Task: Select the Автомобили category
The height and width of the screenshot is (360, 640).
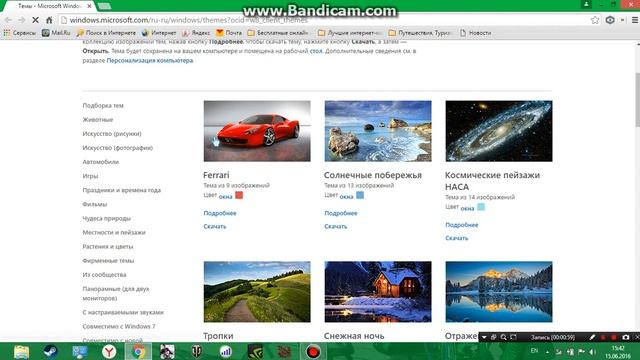Action: (100, 162)
